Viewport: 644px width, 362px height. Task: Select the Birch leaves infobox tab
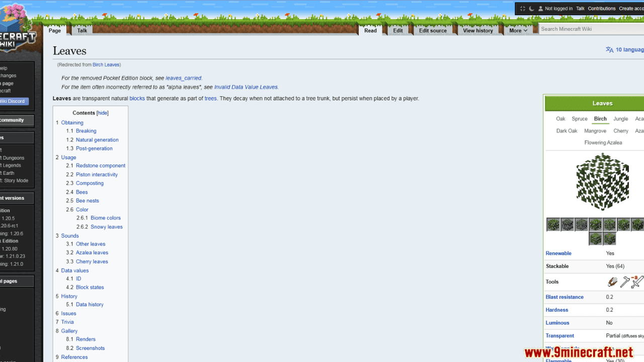[600, 119]
